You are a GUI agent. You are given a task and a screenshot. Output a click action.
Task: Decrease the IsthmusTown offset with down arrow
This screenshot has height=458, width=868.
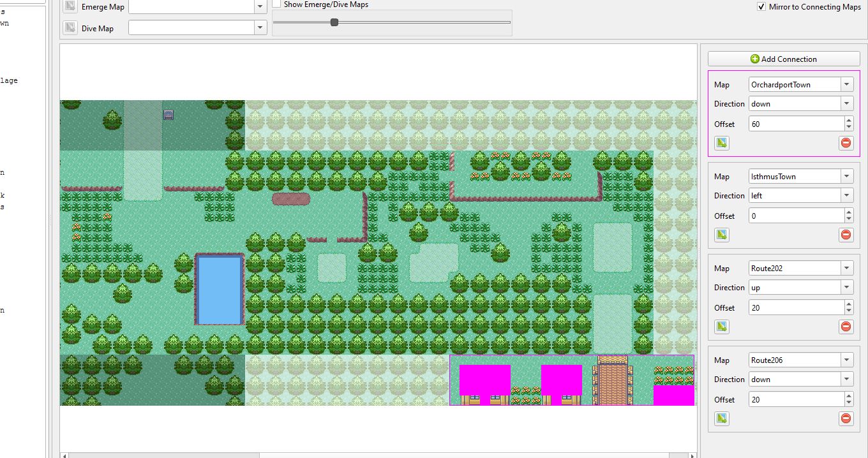pos(849,219)
